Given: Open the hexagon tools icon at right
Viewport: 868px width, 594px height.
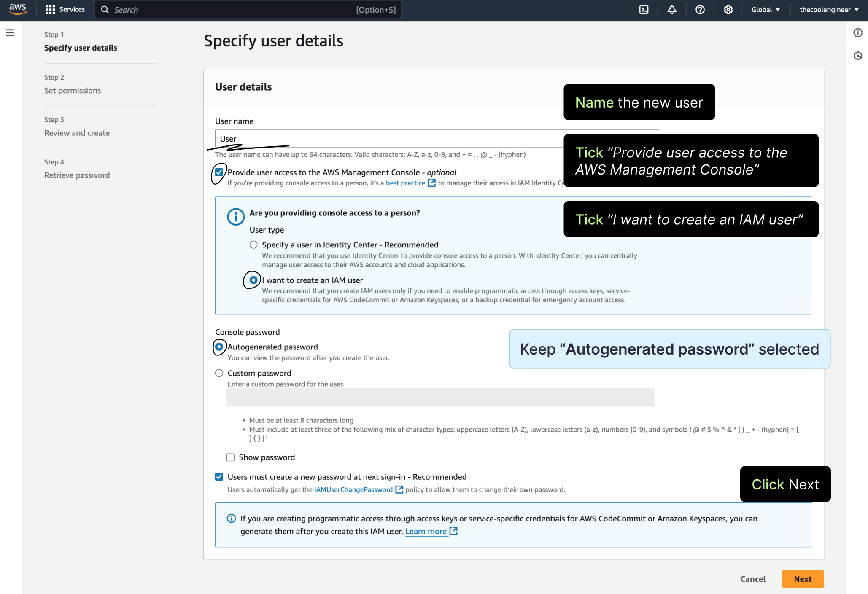Looking at the screenshot, I should (858, 56).
